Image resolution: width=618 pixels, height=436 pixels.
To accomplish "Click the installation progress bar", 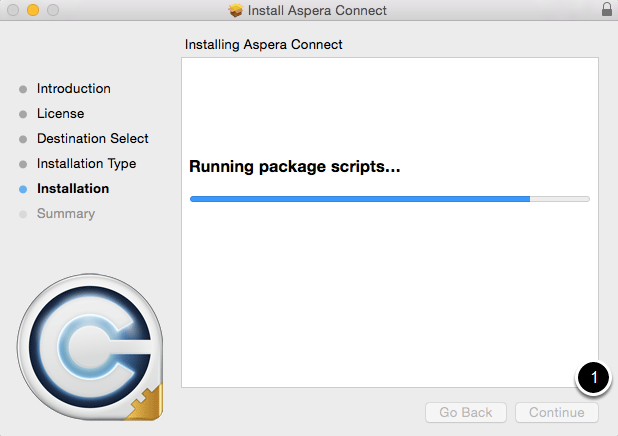I will tap(390, 199).
